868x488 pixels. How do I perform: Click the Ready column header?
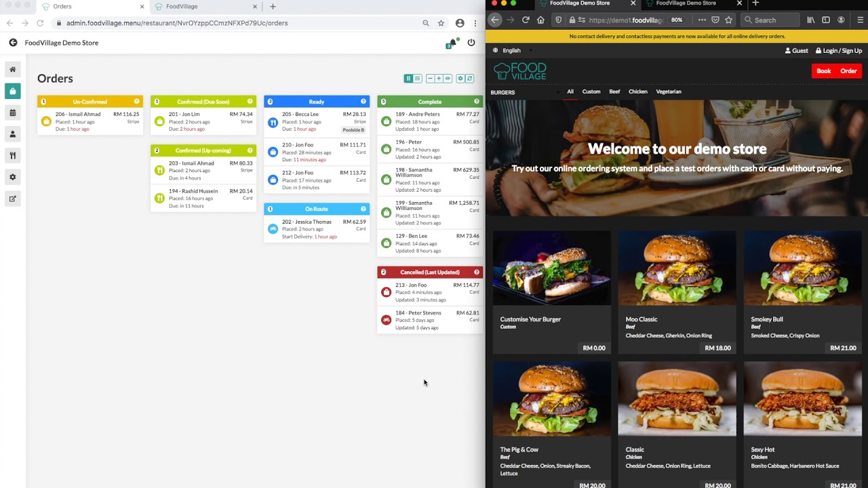317,102
